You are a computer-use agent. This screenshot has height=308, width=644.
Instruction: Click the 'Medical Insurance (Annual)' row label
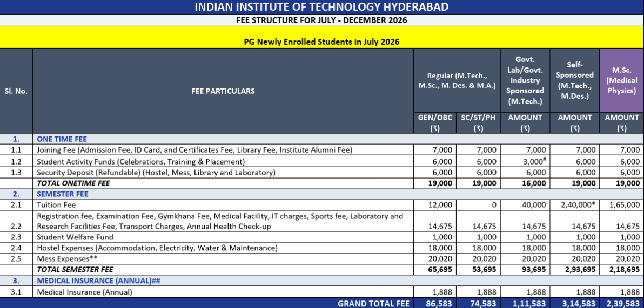click(85, 292)
